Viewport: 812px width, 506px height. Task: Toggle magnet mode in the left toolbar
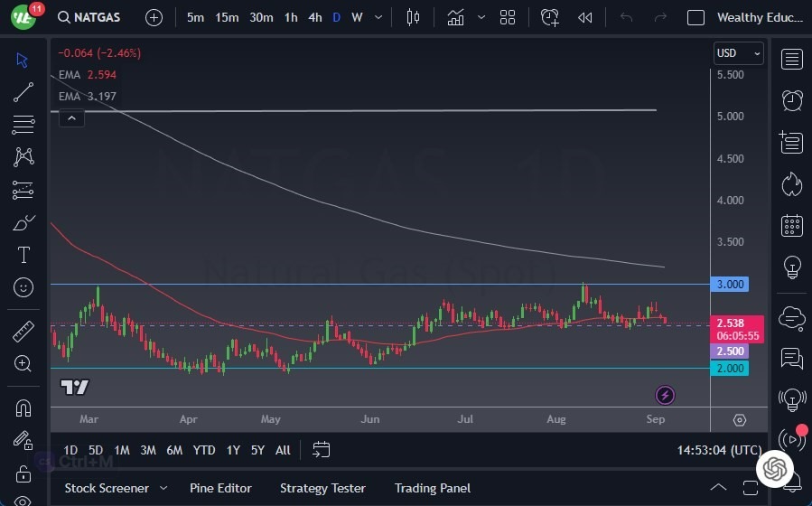23,408
